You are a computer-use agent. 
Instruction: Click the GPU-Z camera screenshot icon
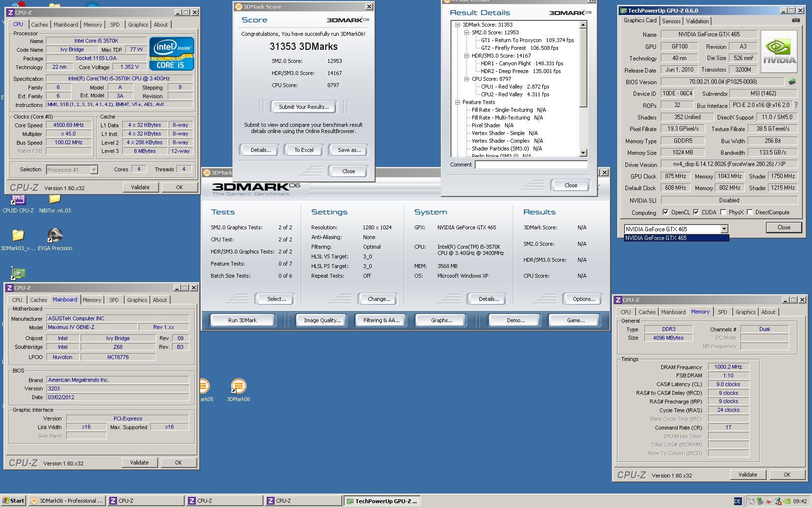tap(796, 20)
